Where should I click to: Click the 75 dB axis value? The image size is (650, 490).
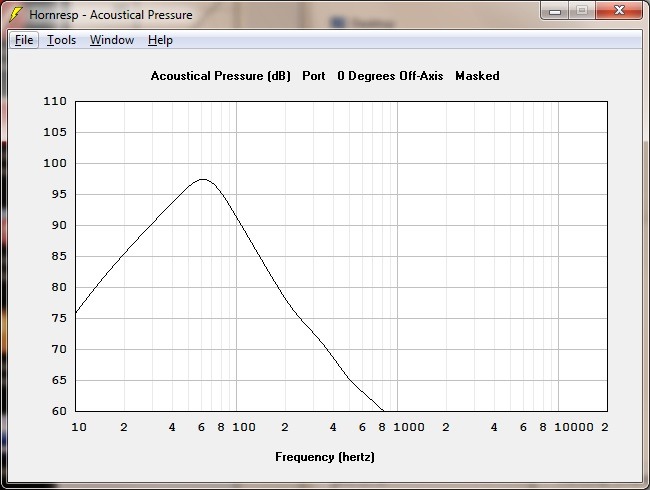[59, 318]
